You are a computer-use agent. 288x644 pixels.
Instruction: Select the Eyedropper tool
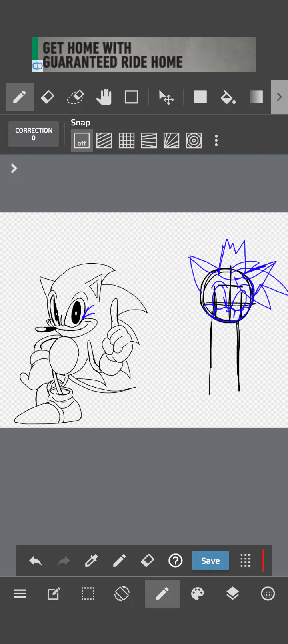pyautogui.click(x=92, y=561)
